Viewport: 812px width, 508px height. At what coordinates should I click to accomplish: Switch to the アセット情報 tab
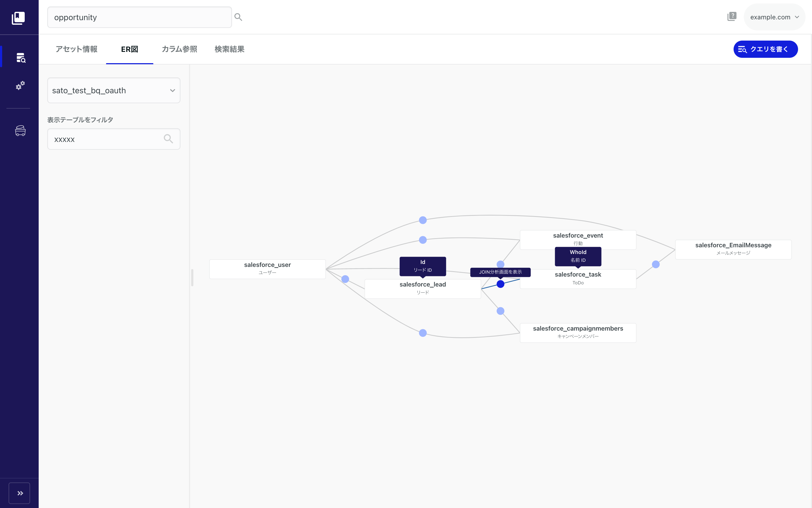[x=76, y=49]
